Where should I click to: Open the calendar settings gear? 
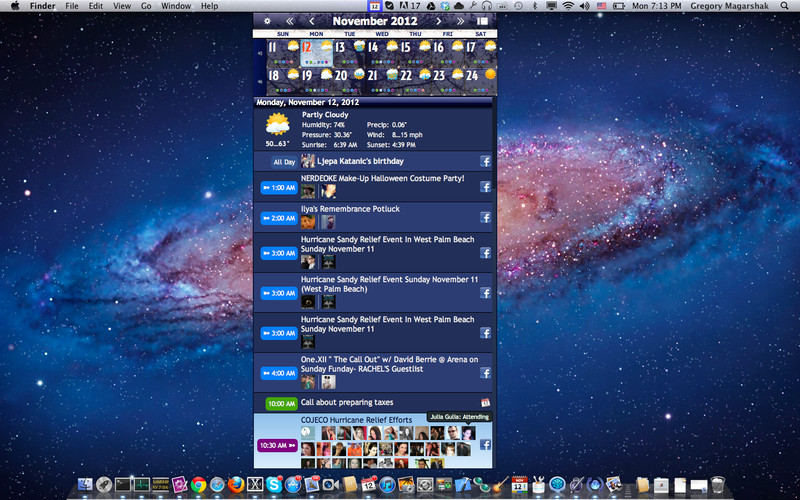click(267, 21)
